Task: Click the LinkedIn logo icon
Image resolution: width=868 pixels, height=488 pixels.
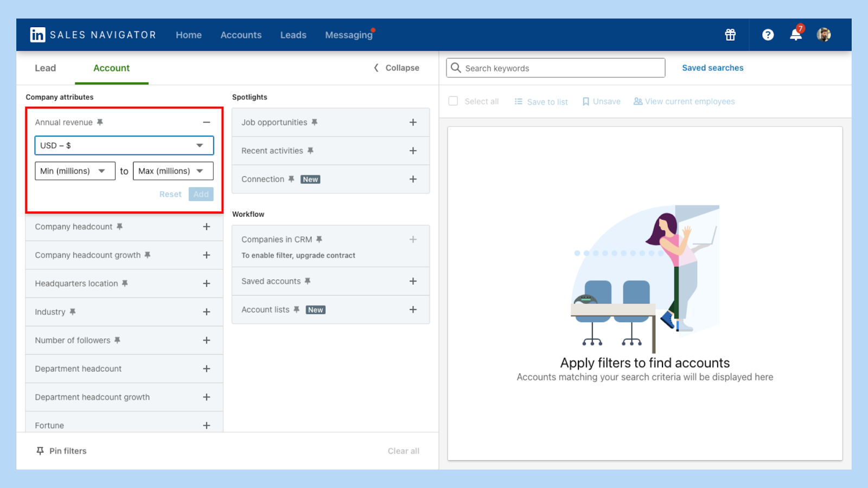Action: [37, 35]
